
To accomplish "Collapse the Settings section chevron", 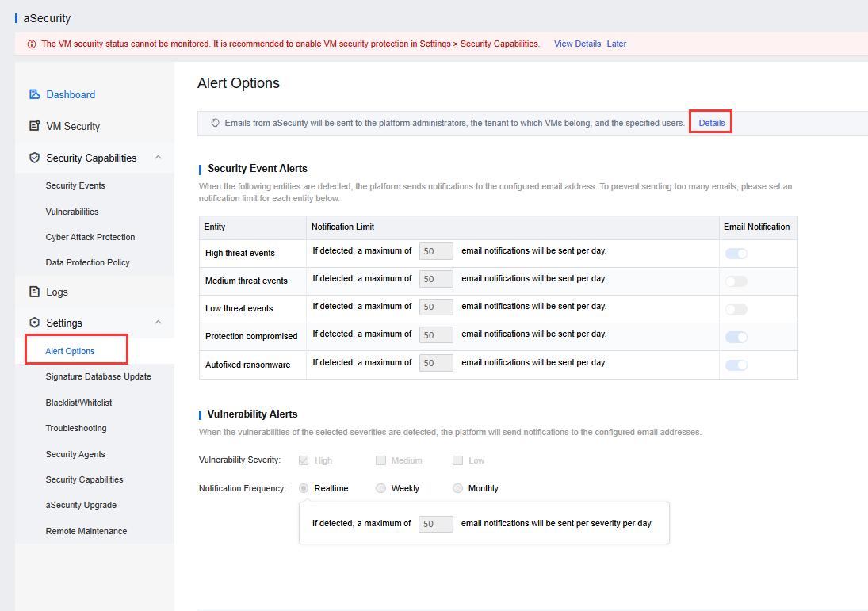I will 159,322.
